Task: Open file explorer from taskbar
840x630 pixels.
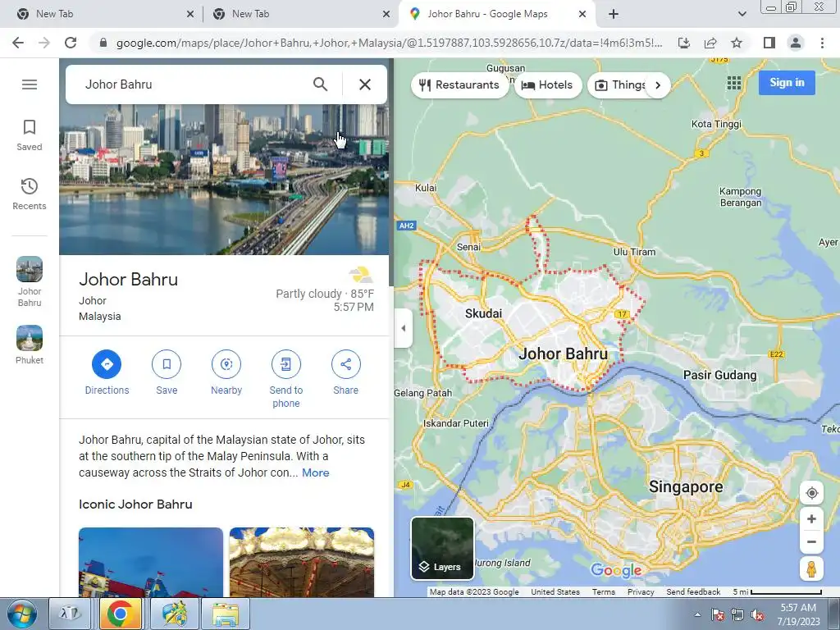Action: coord(226,614)
